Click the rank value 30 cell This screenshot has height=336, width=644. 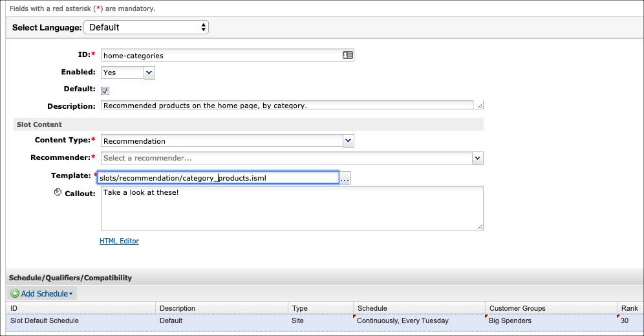630,320
